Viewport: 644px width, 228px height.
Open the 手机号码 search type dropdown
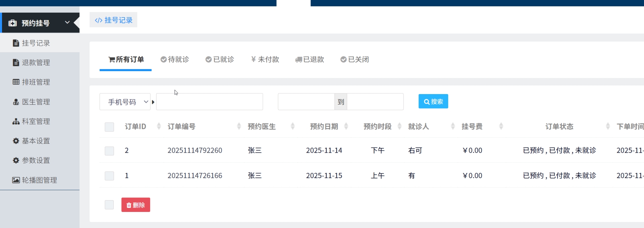[x=125, y=102]
